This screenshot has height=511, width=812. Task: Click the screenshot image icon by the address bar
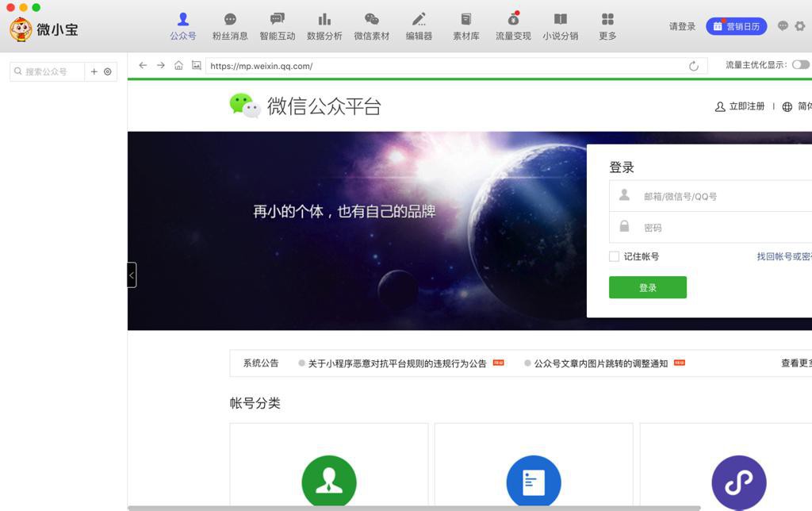point(197,65)
